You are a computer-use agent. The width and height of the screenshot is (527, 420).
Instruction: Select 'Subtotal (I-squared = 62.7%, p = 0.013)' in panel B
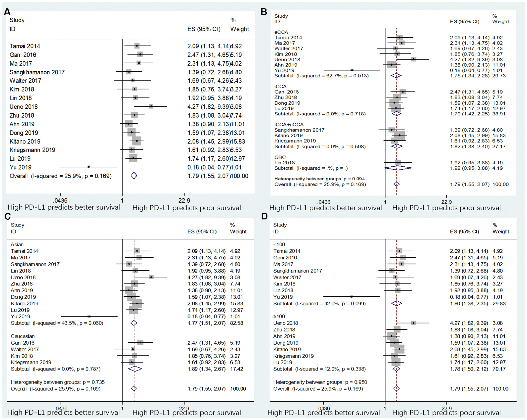pyautogui.click(x=321, y=76)
